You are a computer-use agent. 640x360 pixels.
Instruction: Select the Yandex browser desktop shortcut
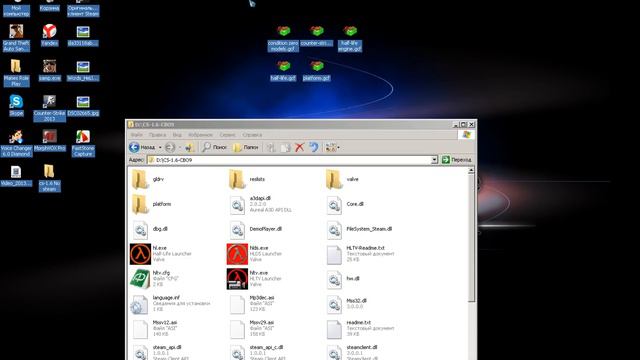[49, 35]
